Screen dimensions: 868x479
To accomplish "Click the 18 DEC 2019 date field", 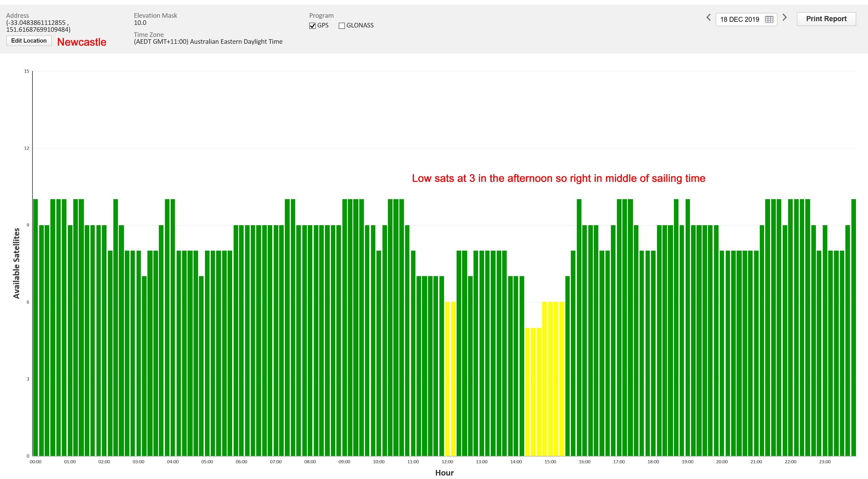I will 746,19.
